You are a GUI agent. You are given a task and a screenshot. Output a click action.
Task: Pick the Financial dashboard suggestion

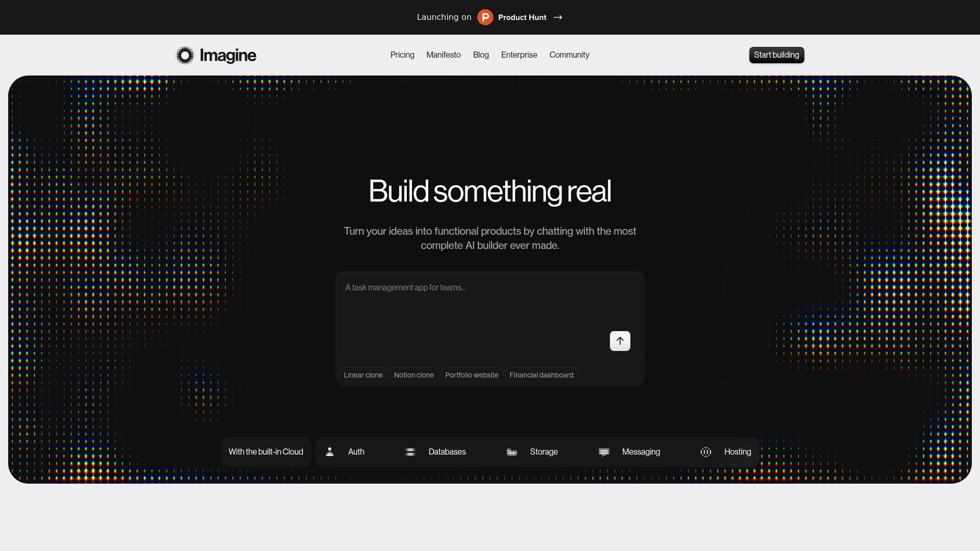[541, 374]
